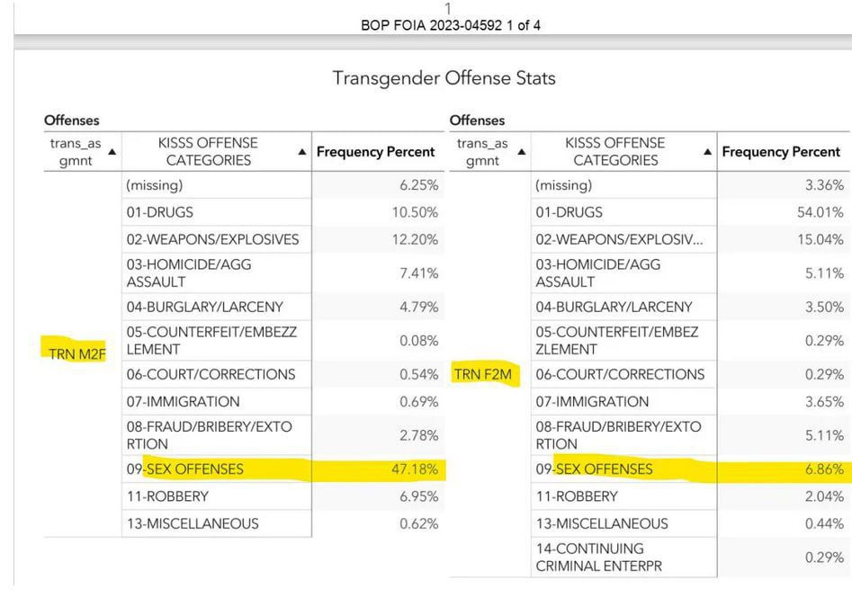Select the highlighted TRN F2M cell

[x=486, y=374]
